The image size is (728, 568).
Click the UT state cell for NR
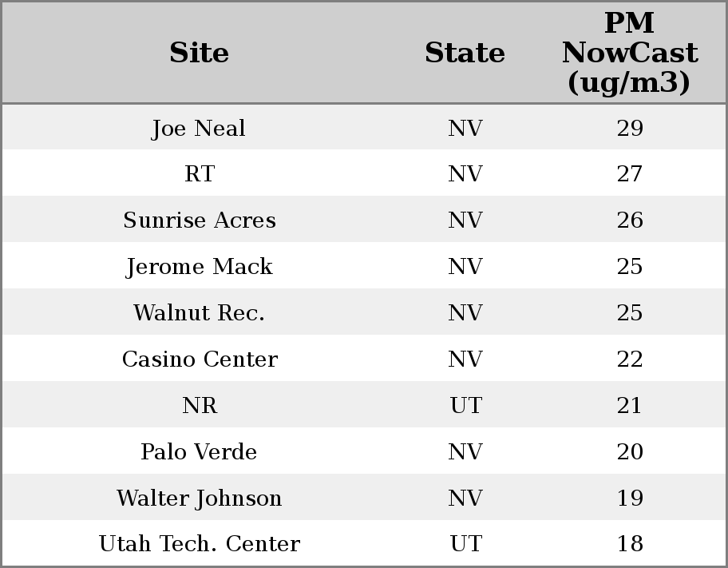[x=465, y=406]
